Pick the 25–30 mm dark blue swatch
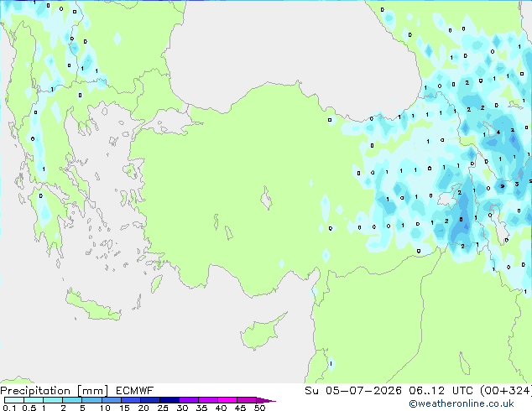532x411 pixels. click(x=170, y=400)
